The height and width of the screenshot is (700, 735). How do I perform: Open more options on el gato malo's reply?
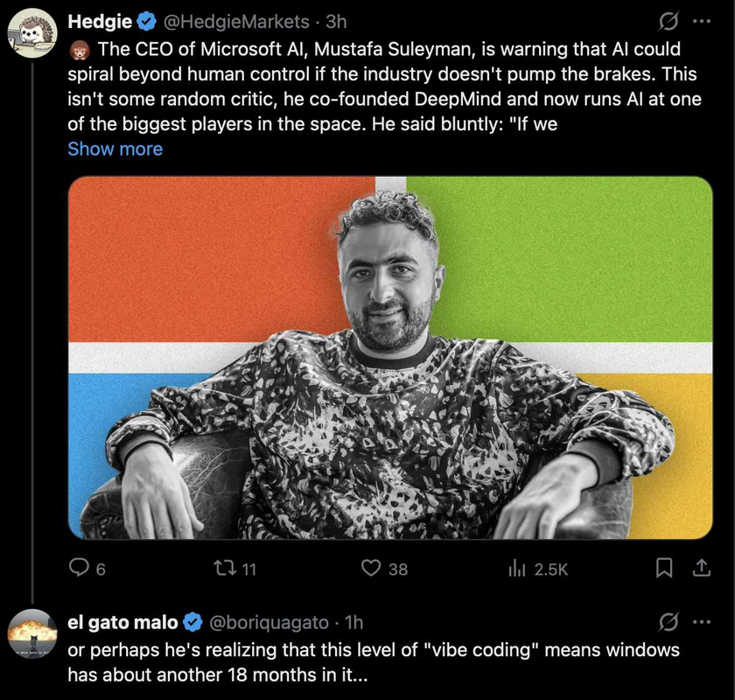[x=702, y=623]
